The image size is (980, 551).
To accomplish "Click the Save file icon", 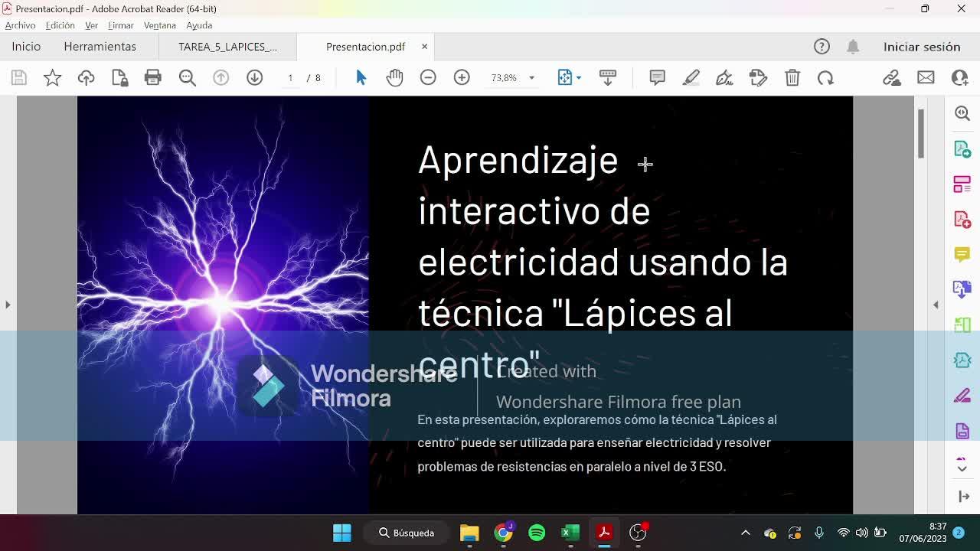I will (x=19, y=77).
